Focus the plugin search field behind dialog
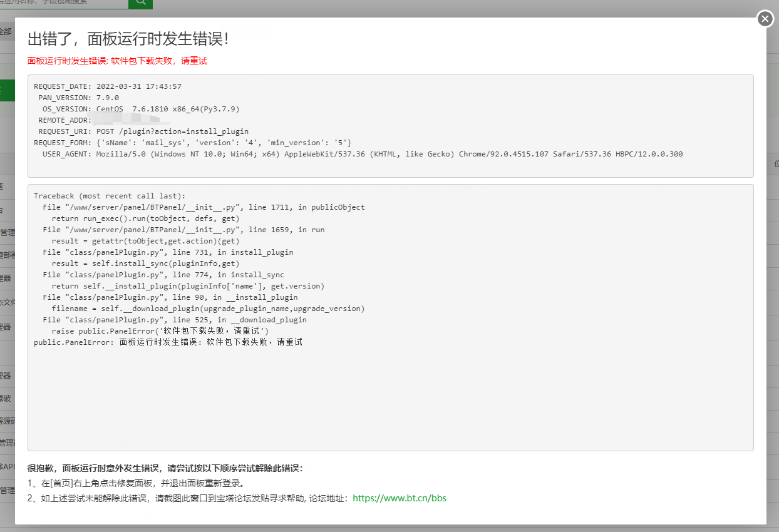This screenshot has height=532, width=779. 64,3
